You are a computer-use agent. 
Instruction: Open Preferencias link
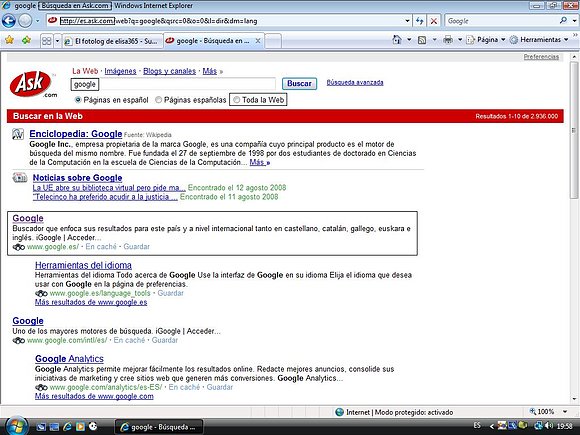(541, 57)
